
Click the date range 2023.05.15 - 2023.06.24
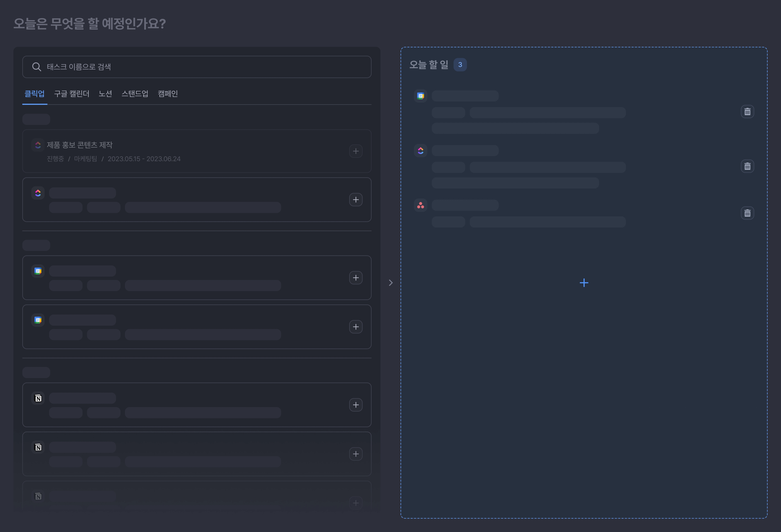pyautogui.click(x=144, y=159)
